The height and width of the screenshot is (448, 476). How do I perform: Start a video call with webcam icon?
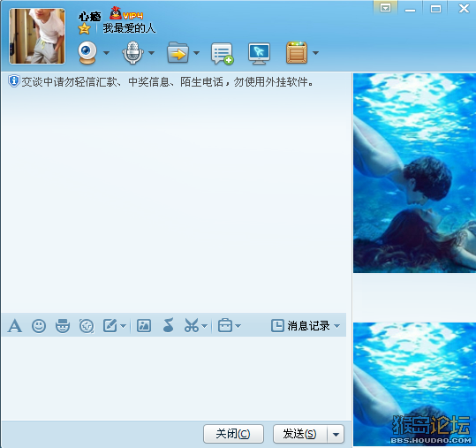(87, 53)
